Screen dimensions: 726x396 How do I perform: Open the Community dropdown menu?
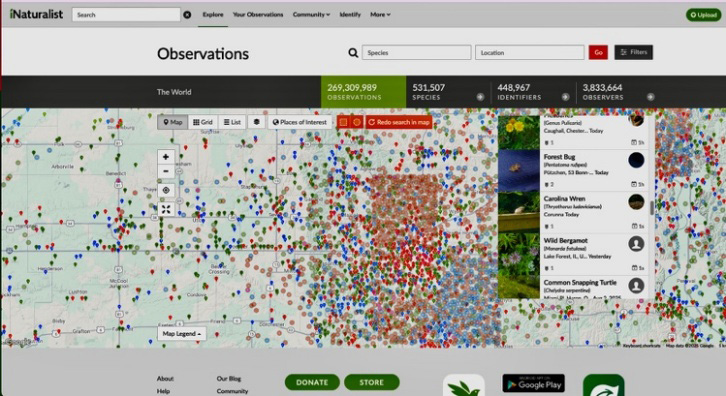(x=311, y=14)
